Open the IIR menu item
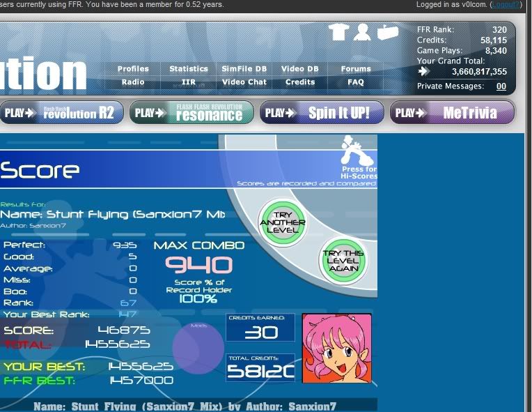Image resolution: width=532 pixels, height=412 pixels. pyautogui.click(x=189, y=82)
